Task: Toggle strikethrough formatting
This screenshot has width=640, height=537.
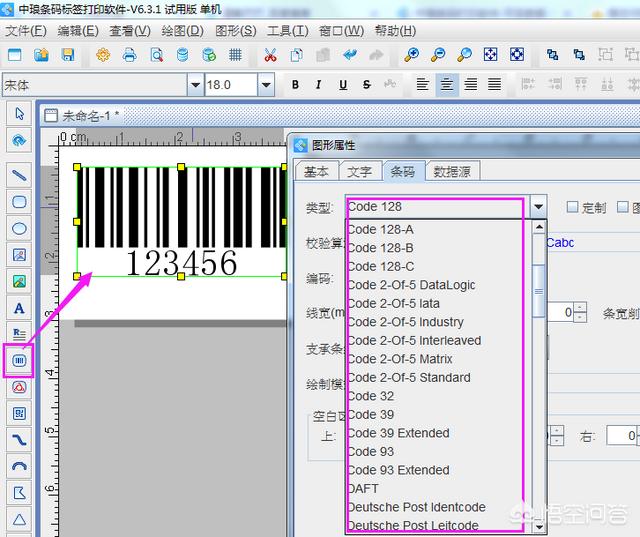Action: click(367, 85)
